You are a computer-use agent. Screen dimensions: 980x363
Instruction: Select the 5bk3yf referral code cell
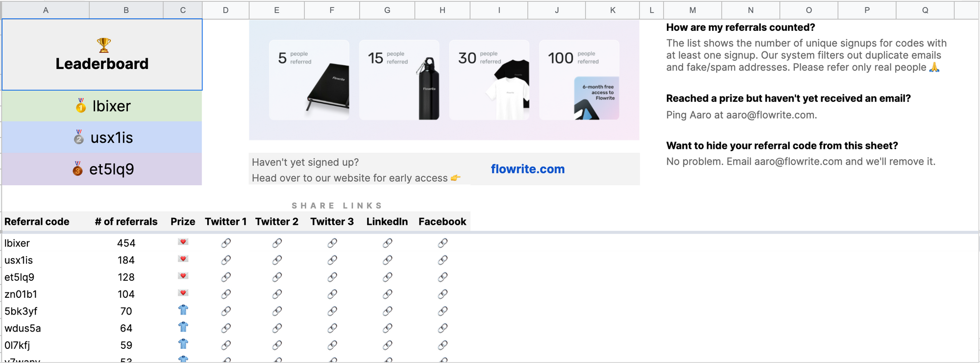[46, 311]
